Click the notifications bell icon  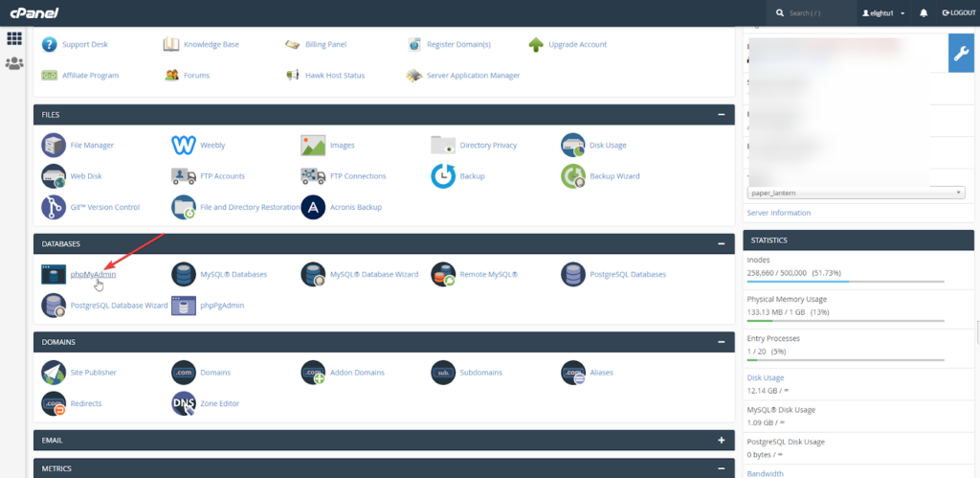[x=924, y=13]
